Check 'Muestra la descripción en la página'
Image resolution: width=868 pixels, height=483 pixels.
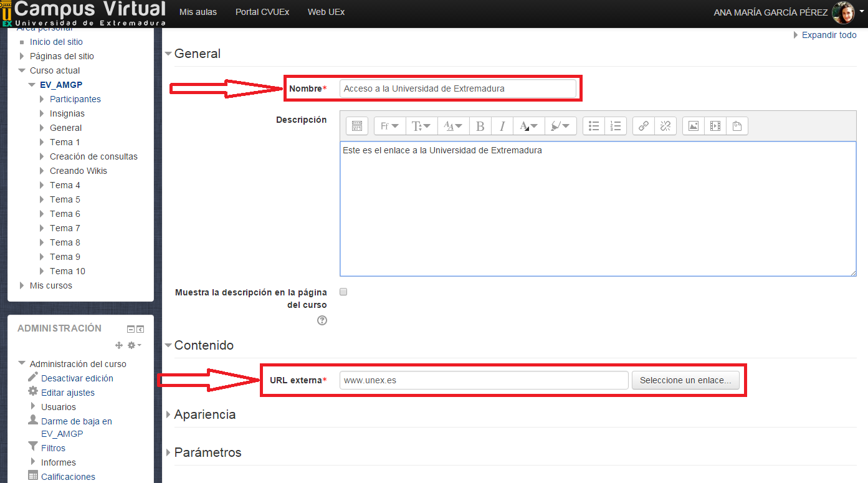click(343, 292)
